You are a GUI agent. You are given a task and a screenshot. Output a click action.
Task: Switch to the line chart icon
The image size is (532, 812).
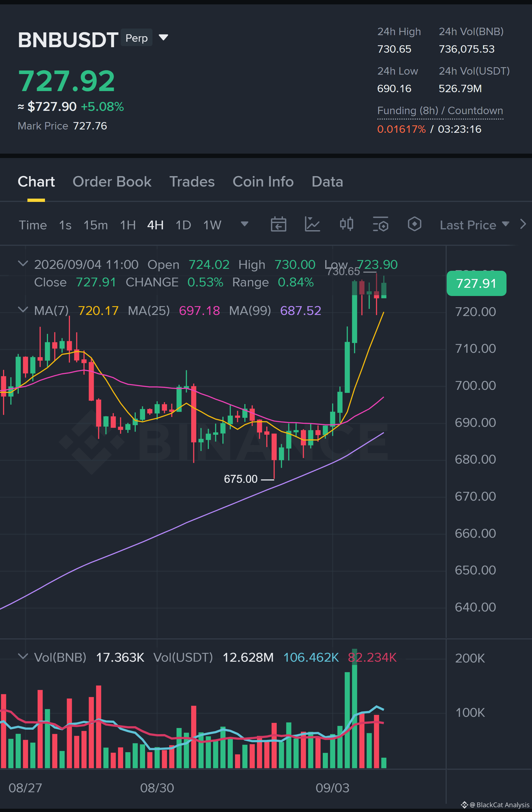coord(312,224)
